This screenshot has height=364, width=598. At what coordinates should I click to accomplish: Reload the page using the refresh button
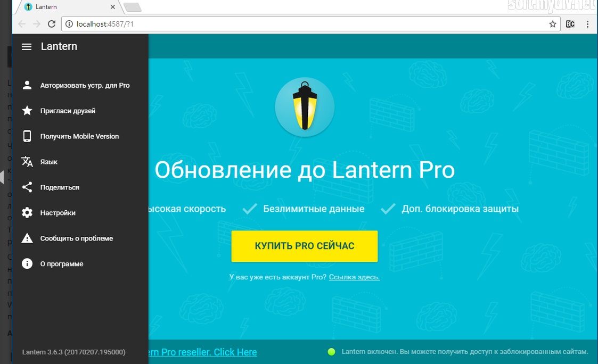point(52,24)
